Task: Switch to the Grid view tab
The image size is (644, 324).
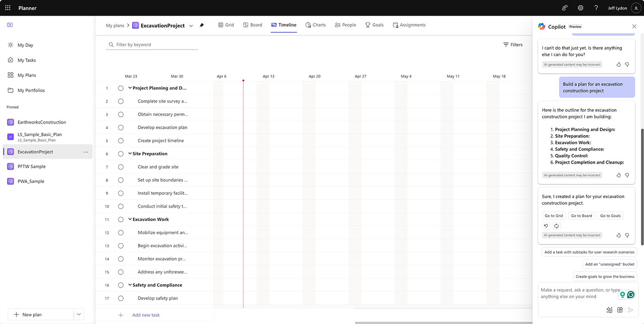Action: click(x=226, y=25)
